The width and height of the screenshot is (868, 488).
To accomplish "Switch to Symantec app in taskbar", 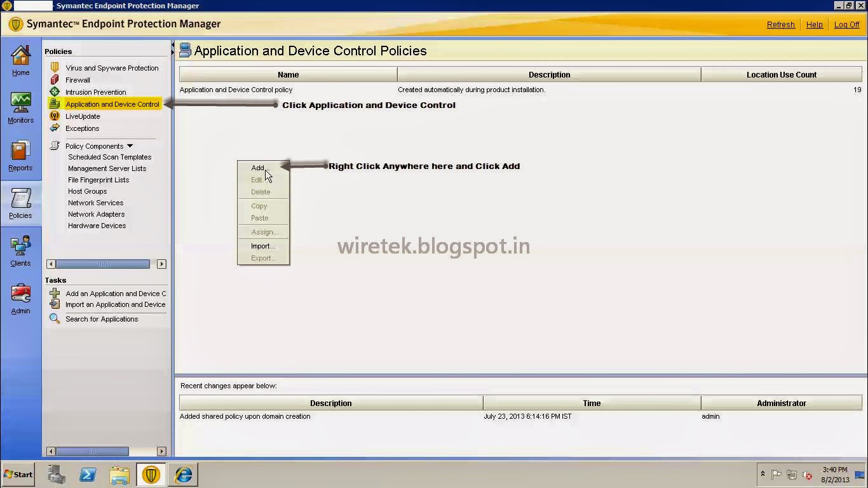I will click(151, 475).
